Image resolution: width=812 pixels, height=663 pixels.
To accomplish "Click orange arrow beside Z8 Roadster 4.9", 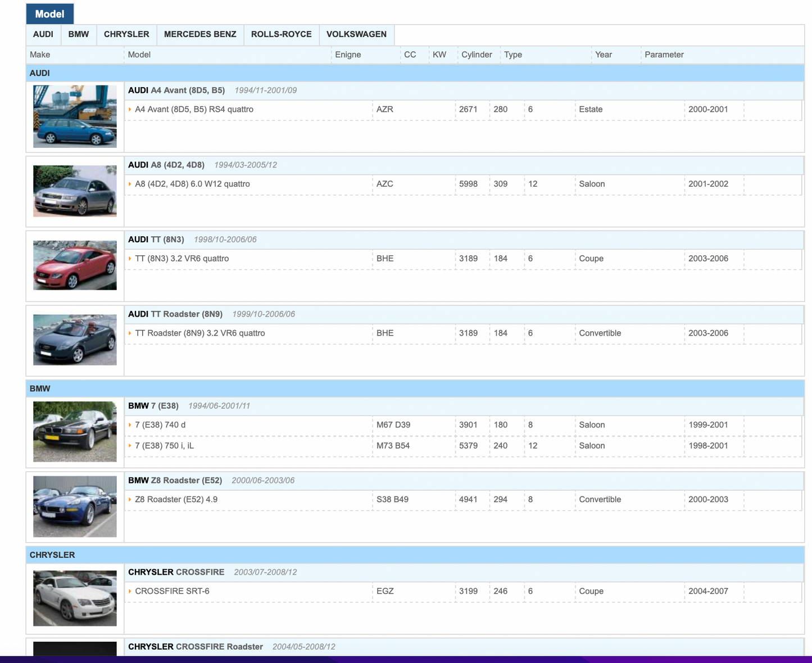I will pyautogui.click(x=130, y=499).
